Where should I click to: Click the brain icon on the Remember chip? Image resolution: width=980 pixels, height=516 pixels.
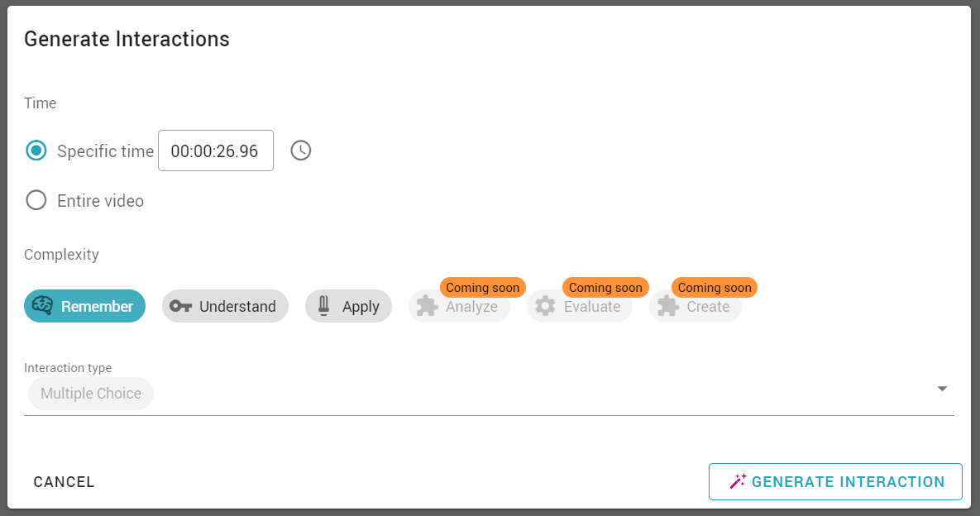[43, 306]
